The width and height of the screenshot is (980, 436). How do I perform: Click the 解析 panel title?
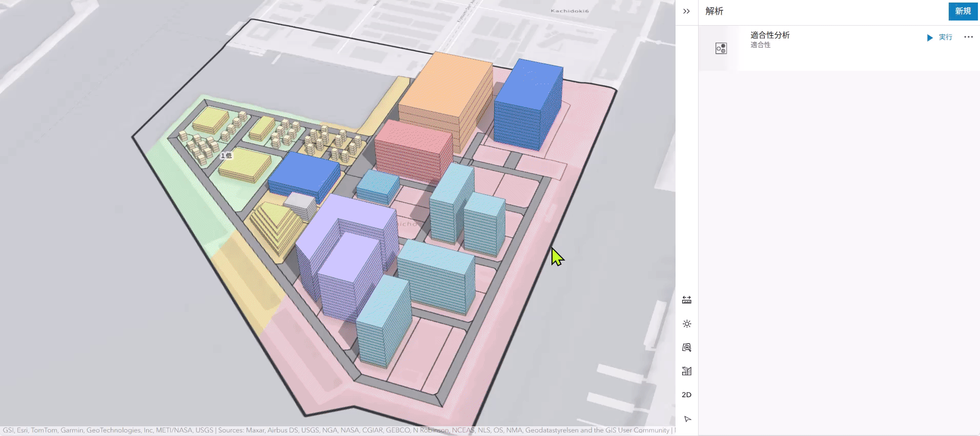714,11
